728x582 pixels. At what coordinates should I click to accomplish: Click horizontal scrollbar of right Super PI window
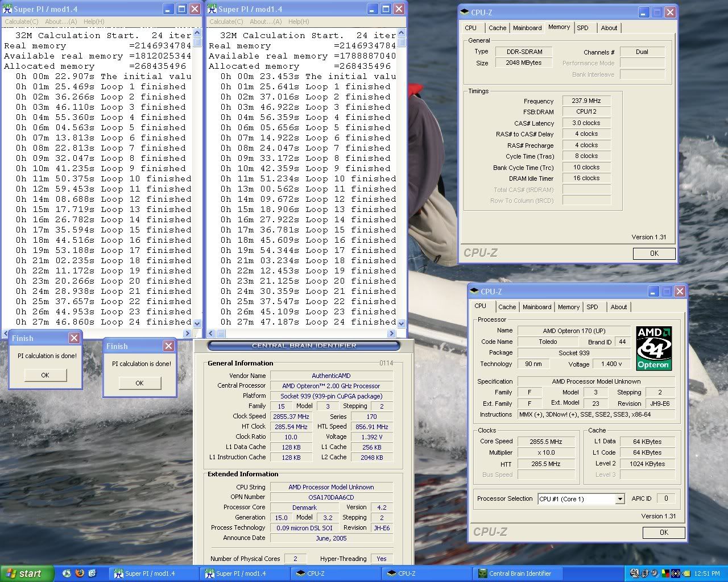pos(301,334)
